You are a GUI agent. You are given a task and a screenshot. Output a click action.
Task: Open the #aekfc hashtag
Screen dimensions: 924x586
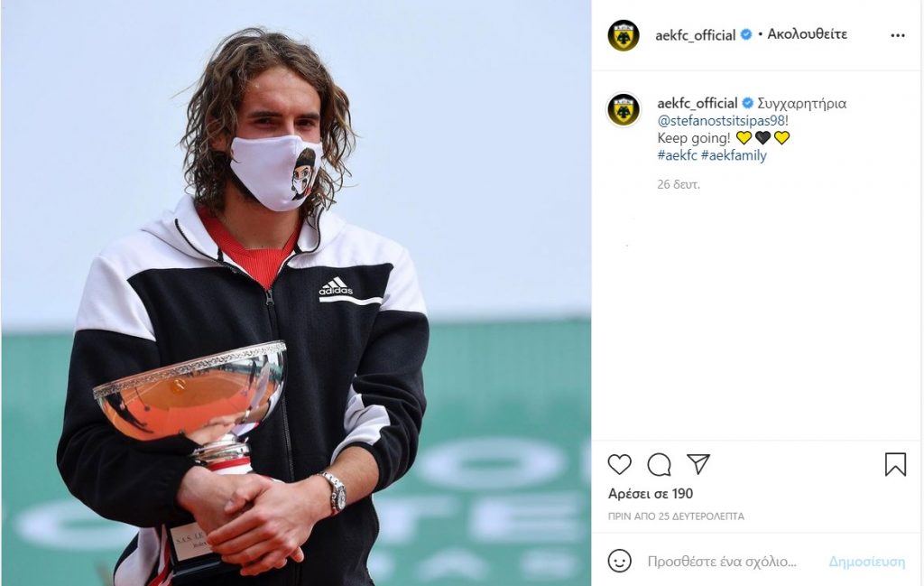click(677, 155)
